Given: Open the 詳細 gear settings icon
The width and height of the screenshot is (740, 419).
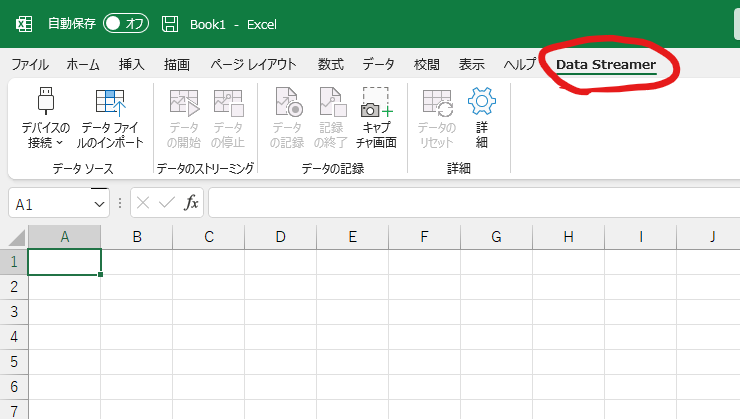Looking at the screenshot, I should click(482, 103).
